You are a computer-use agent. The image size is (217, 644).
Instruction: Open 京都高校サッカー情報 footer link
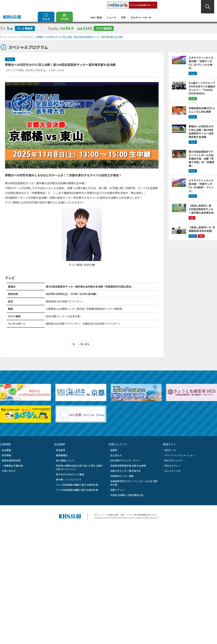pos(122,476)
